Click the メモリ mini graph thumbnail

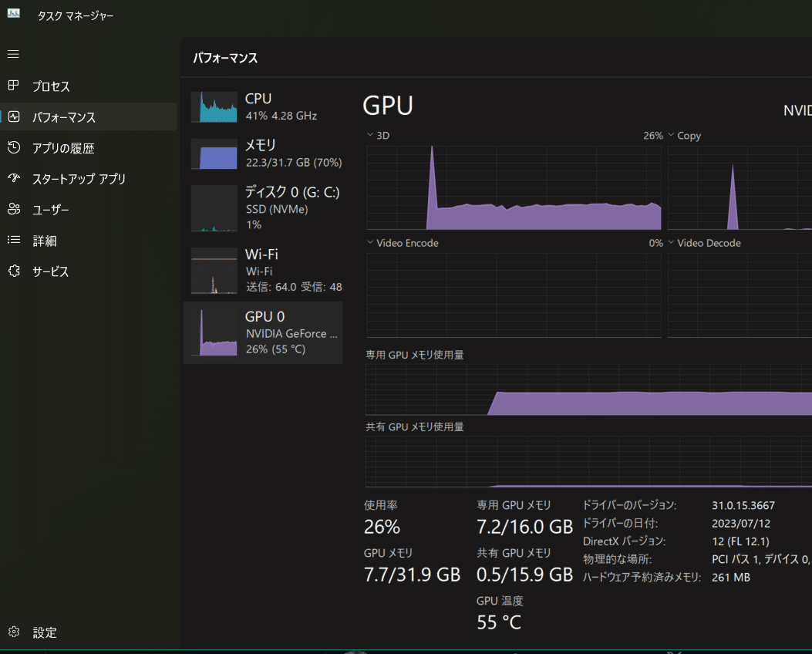214,153
